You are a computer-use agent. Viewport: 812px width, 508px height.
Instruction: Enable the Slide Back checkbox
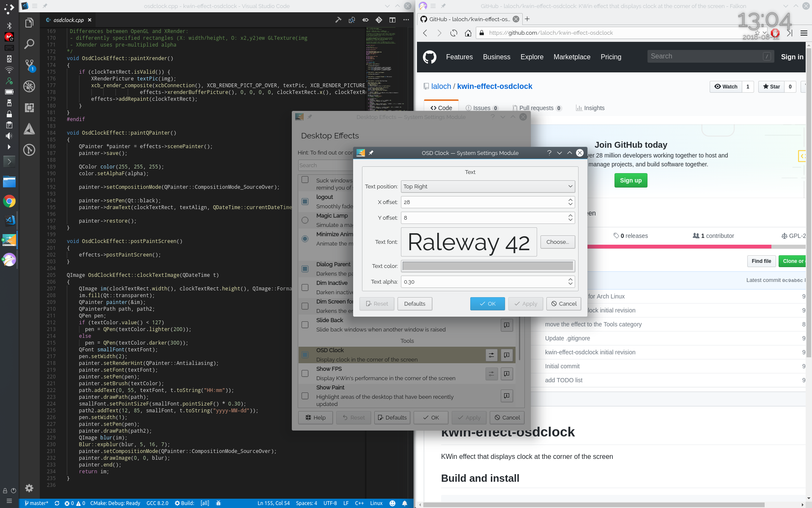tap(305, 325)
